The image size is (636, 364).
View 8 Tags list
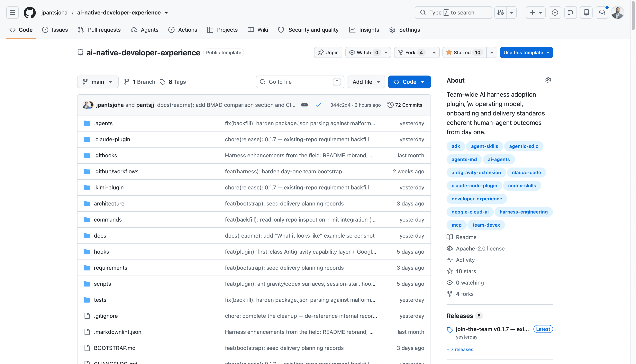tap(172, 82)
